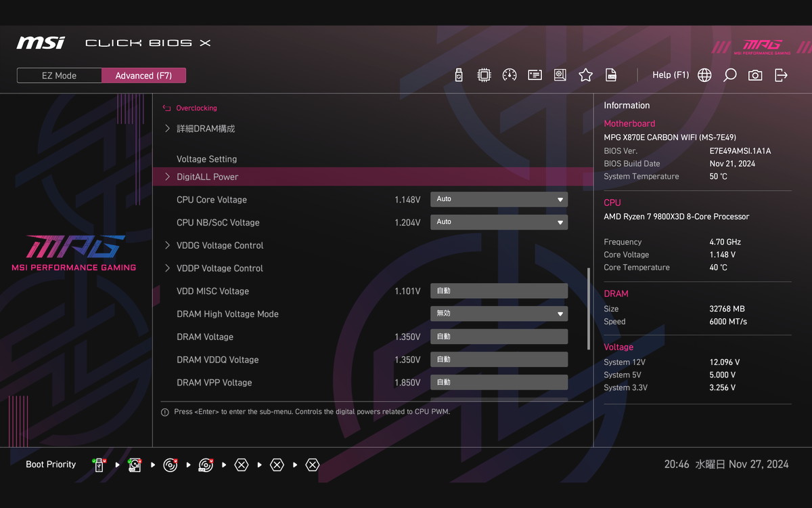The height and width of the screenshot is (508, 812).
Task: Click the MSI logo
Action: [41, 43]
